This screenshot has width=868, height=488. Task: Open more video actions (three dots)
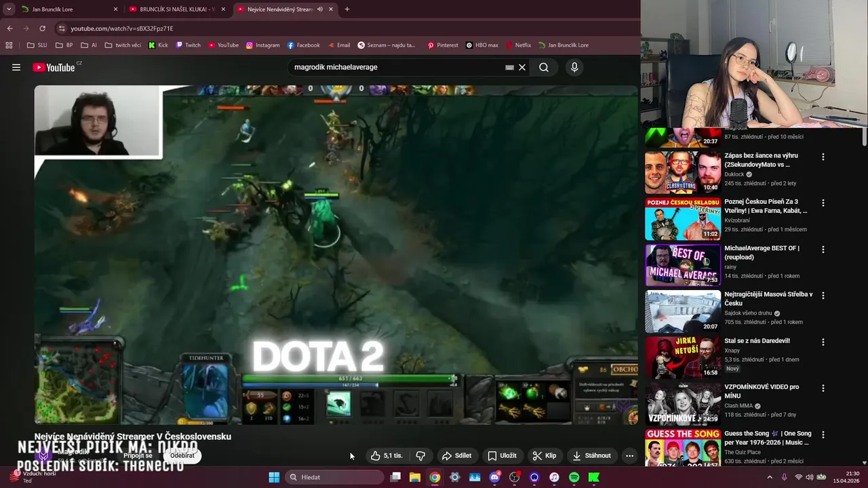pos(629,455)
